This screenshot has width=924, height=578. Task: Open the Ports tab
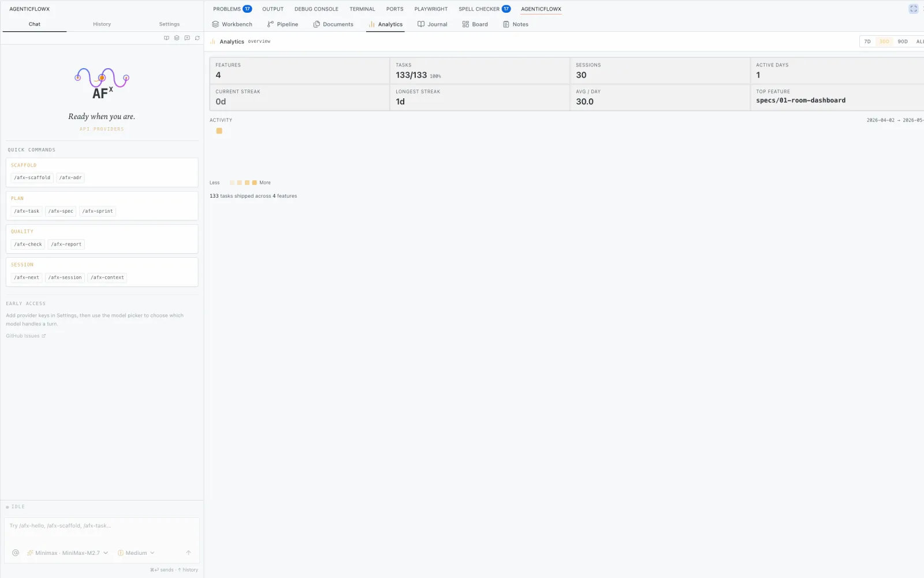click(x=395, y=9)
